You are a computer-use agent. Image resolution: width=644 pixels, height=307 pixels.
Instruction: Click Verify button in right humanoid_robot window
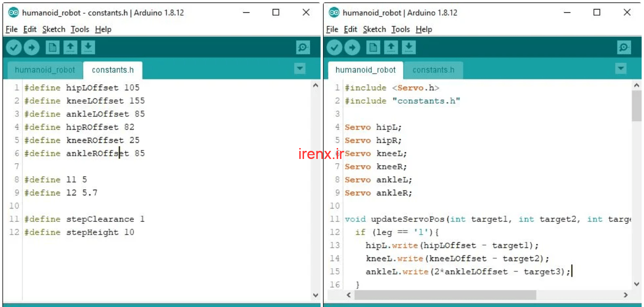334,47
